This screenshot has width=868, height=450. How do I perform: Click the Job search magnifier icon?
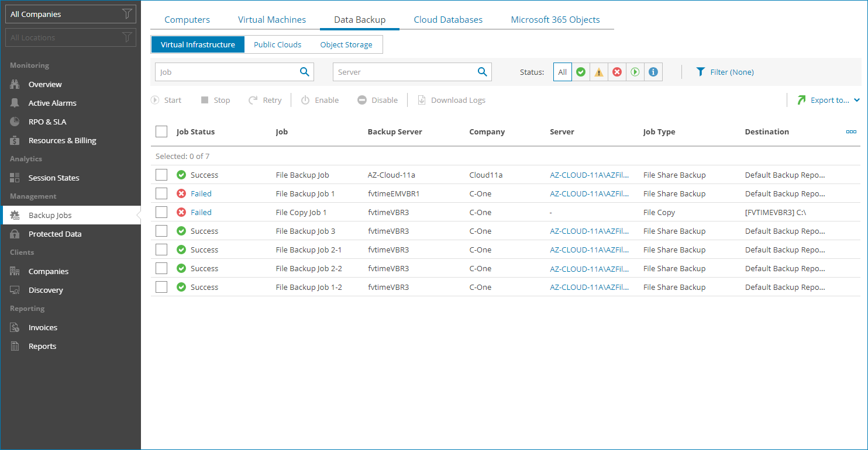pos(304,71)
